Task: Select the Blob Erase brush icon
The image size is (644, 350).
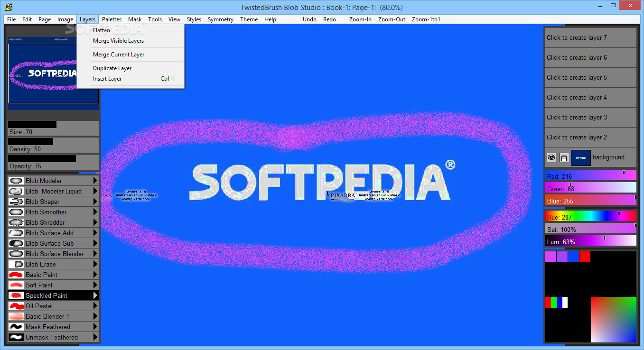Action: point(16,264)
